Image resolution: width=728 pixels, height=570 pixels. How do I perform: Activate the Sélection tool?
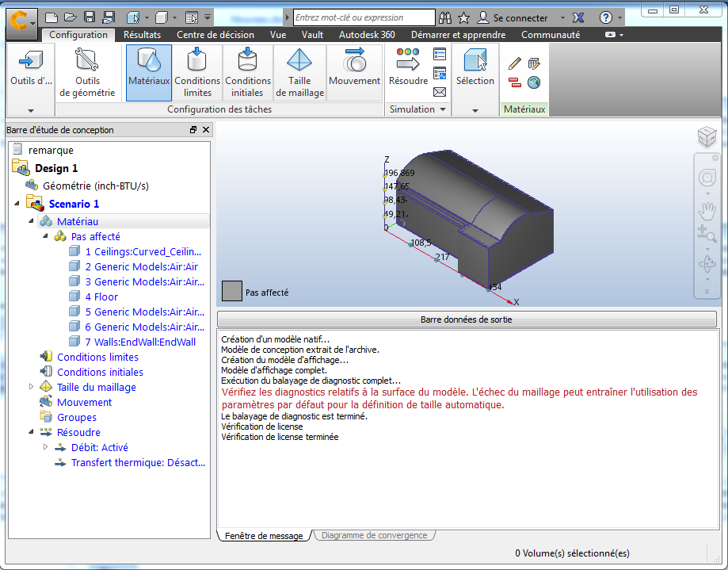coord(475,71)
